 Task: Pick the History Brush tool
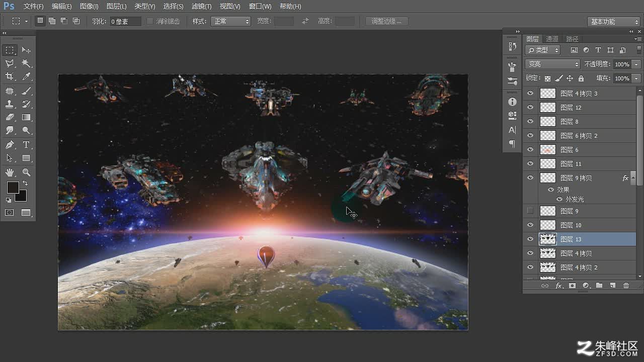pos(26,104)
